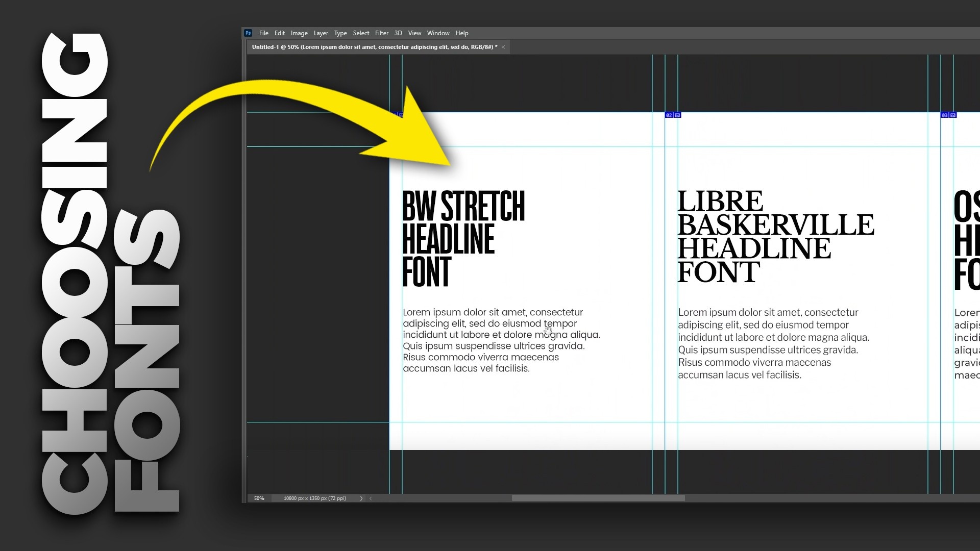Image resolution: width=980 pixels, height=551 pixels.
Task: Click the horizontal scrollbar thumb
Action: [598, 498]
